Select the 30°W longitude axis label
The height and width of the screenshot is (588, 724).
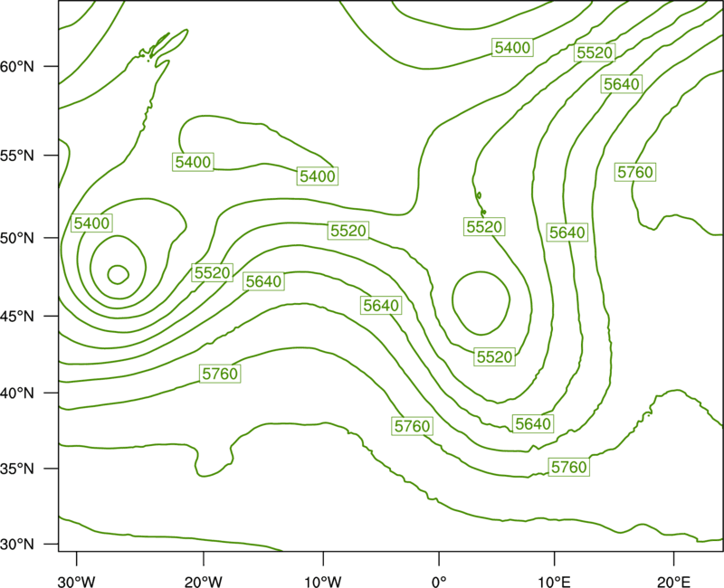click(x=77, y=582)
